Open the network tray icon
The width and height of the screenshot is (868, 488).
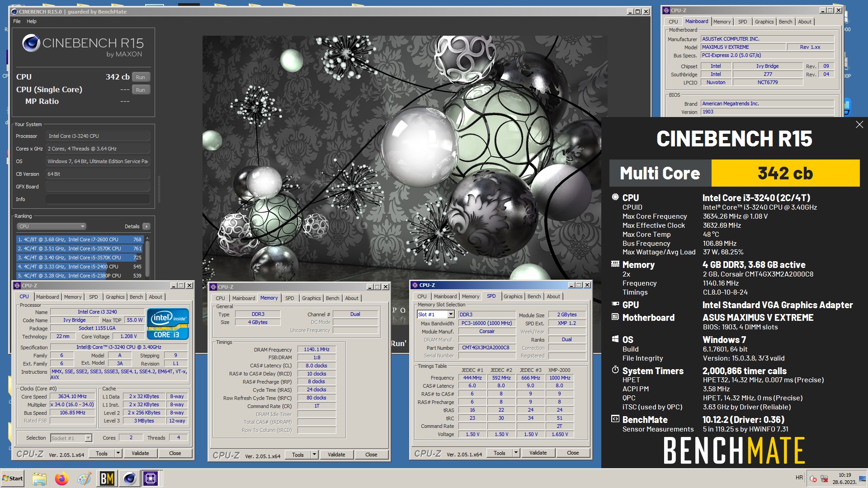(x=824, y=479)
